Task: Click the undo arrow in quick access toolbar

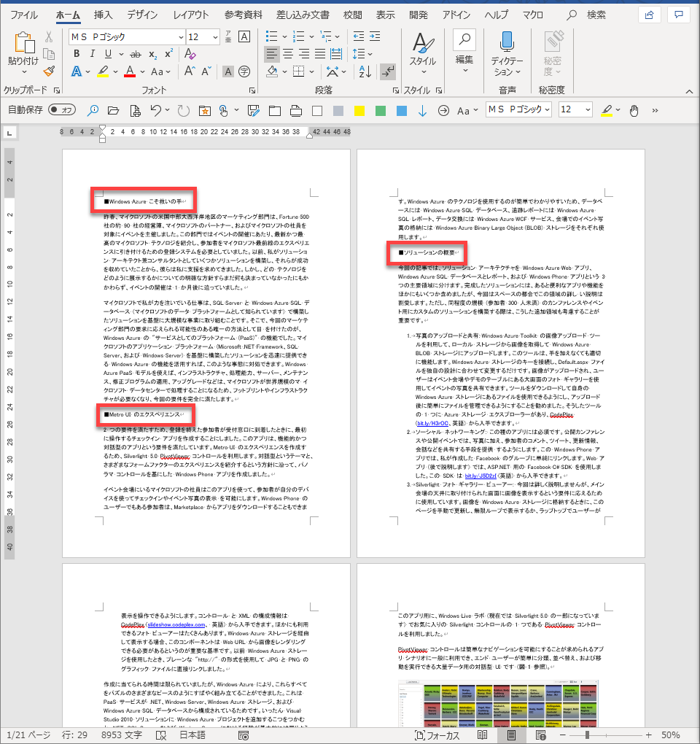Action: (x=155, y=110)
